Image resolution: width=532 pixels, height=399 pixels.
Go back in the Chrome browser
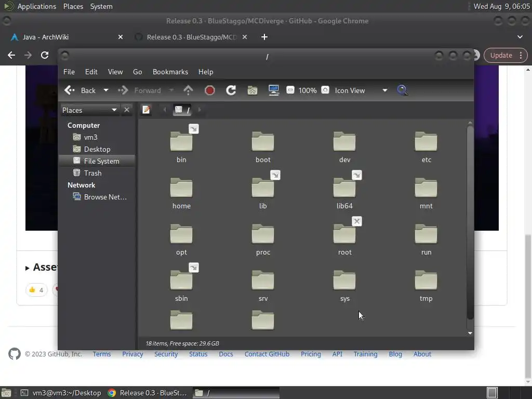click(x=11, y=55)
